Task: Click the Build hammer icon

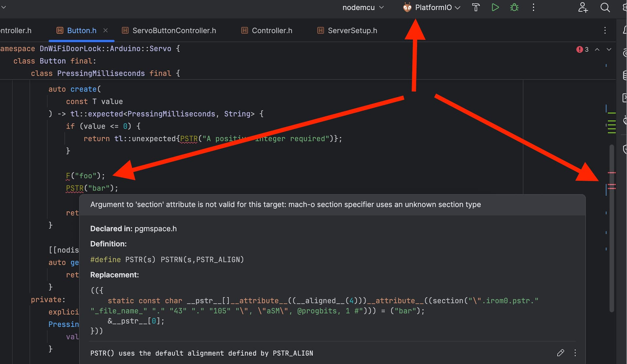Action: 476,8
